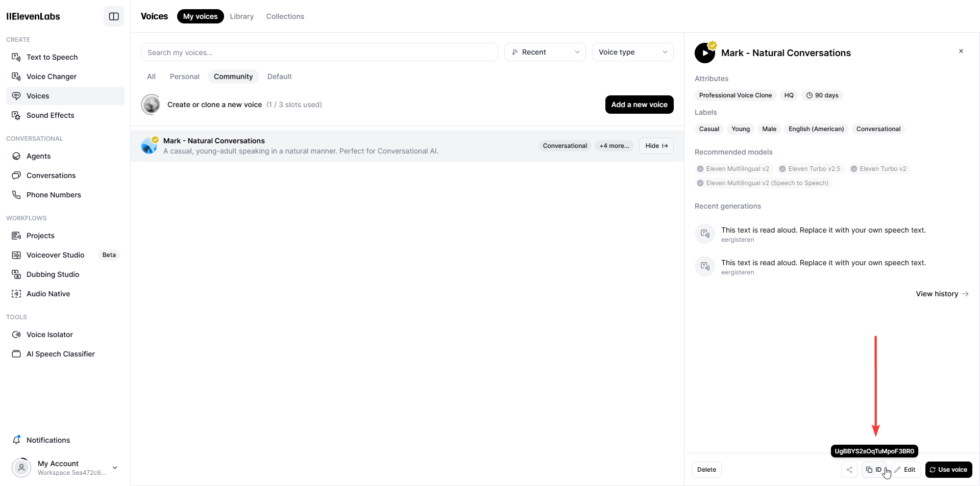
Task: Switch to the Library tab
Action: click(x=241, y=16)
